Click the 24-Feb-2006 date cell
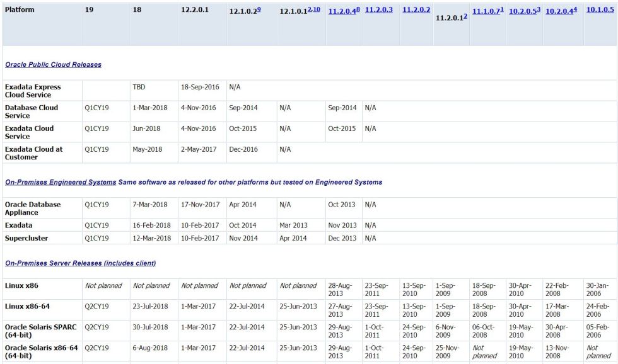Image resolution: width=618 pixels, height=364 pixels. [598, 310]
